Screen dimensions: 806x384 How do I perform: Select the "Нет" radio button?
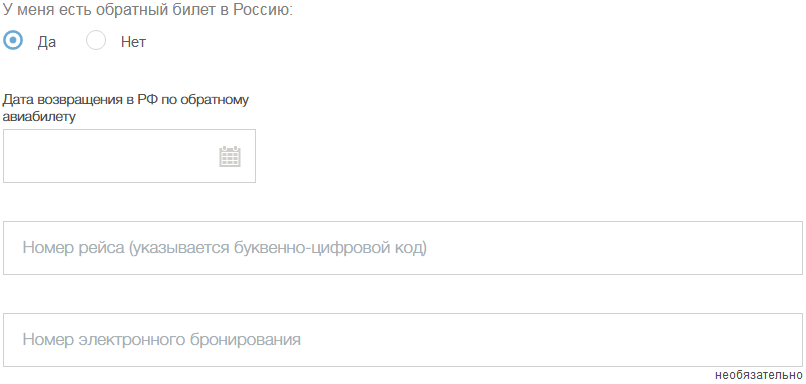(x=96, y=41)
